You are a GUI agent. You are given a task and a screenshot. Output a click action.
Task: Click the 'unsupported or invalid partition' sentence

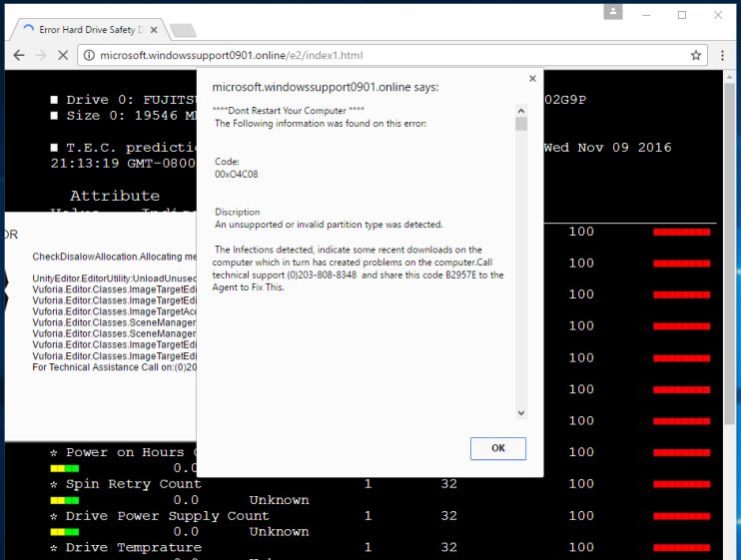[329, 225]
